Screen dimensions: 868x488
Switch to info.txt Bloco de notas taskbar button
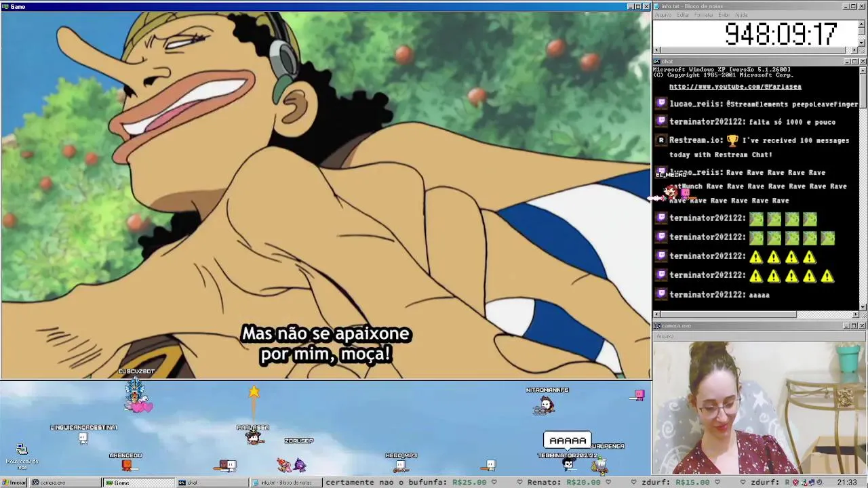coord(285,483)
